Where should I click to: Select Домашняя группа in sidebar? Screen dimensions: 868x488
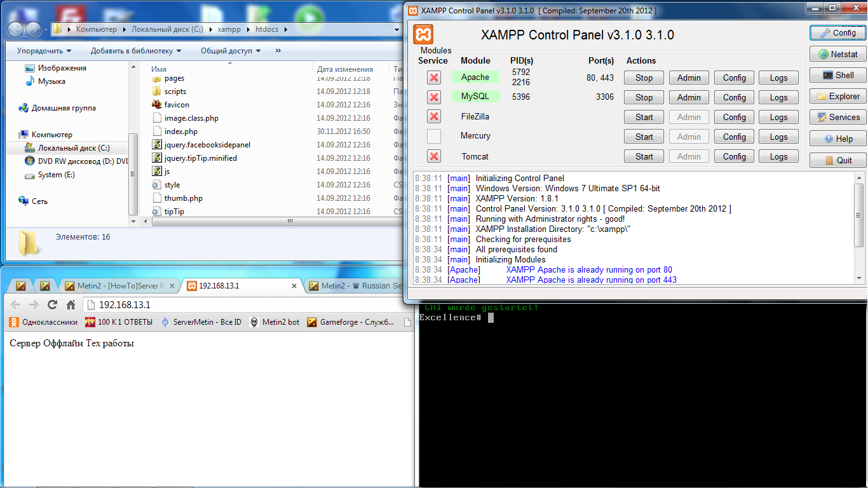pyautogui.click(x=57, y=108)
